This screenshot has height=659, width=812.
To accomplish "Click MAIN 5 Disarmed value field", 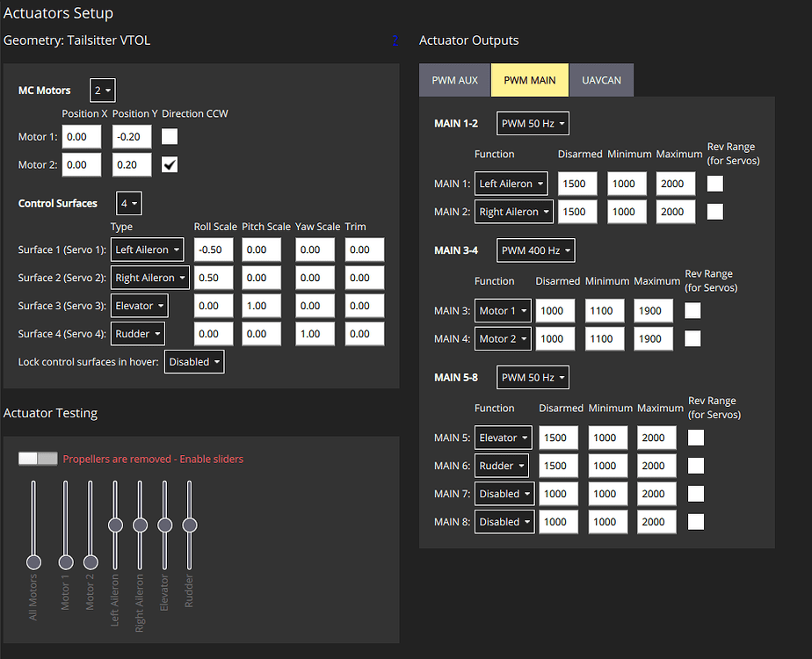I will [x=558, y=438].
